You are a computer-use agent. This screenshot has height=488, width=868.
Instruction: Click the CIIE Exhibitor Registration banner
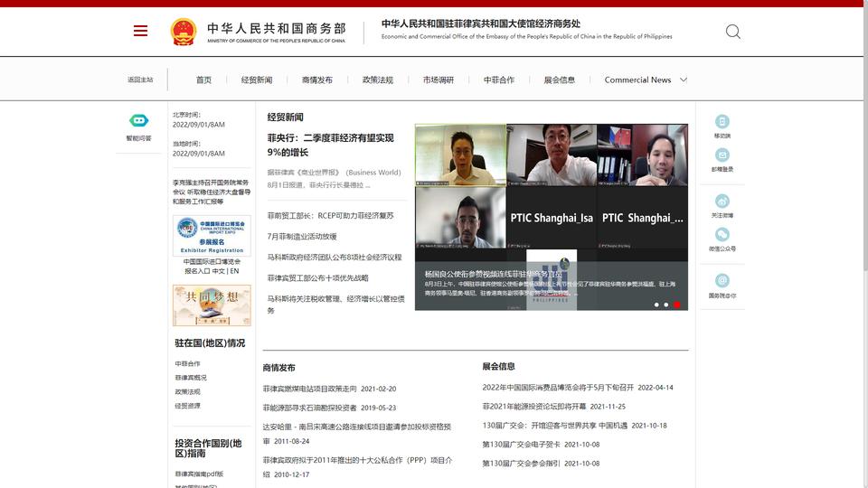(x=212, y=236)
